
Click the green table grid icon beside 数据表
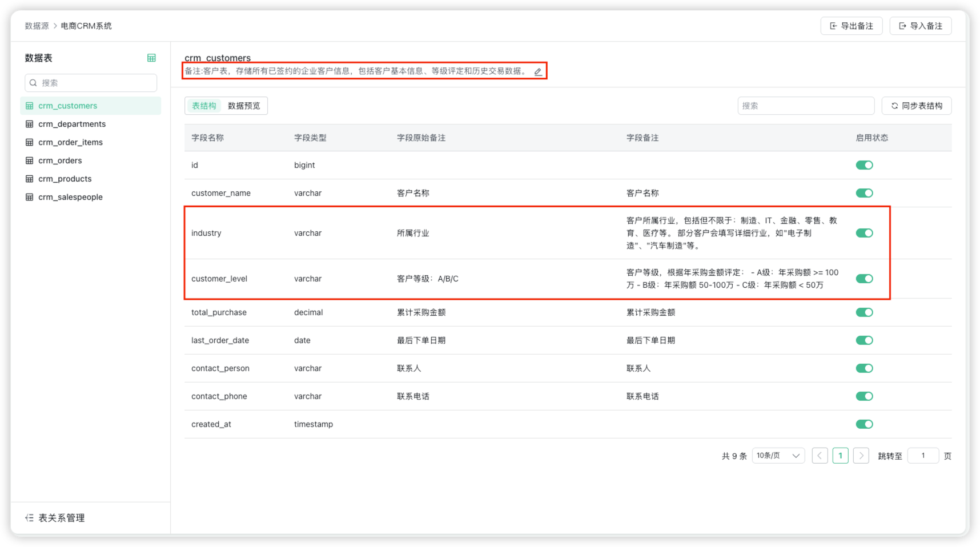tap(151, 58)
